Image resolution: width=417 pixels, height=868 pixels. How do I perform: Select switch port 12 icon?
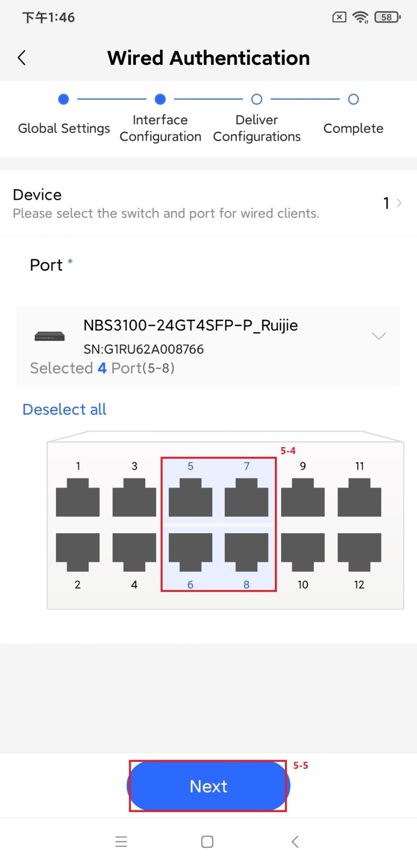(x=359, y=552)
